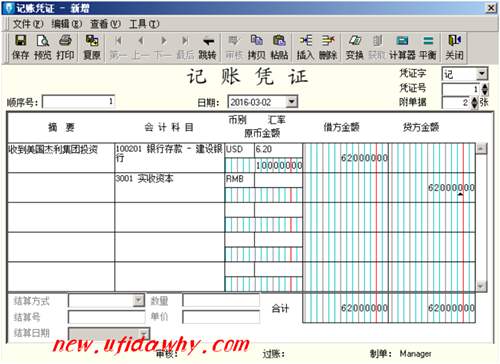Paste using the 粘贴 icon
The width and height of the screenshot is (500, 364).
click(x=279, y=47)
